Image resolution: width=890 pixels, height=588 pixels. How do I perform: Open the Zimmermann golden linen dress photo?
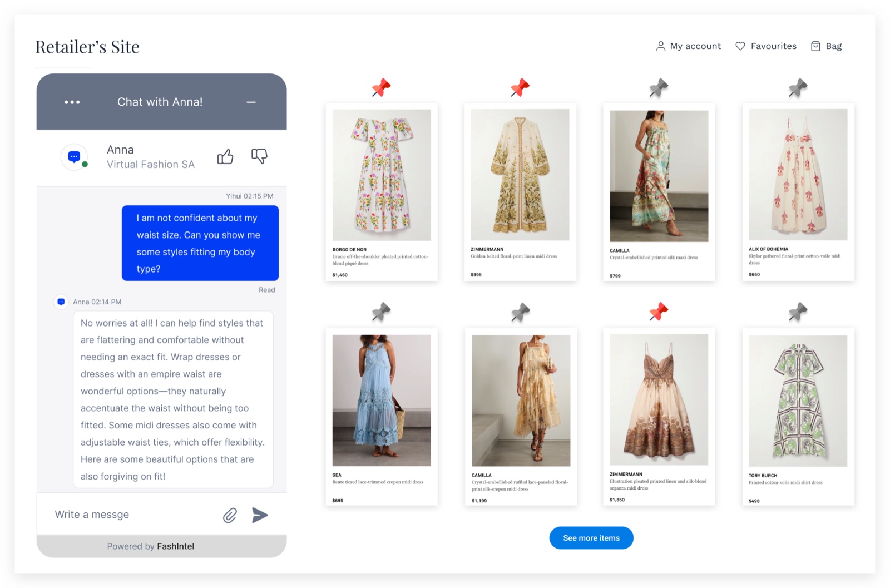coord(520,175)
